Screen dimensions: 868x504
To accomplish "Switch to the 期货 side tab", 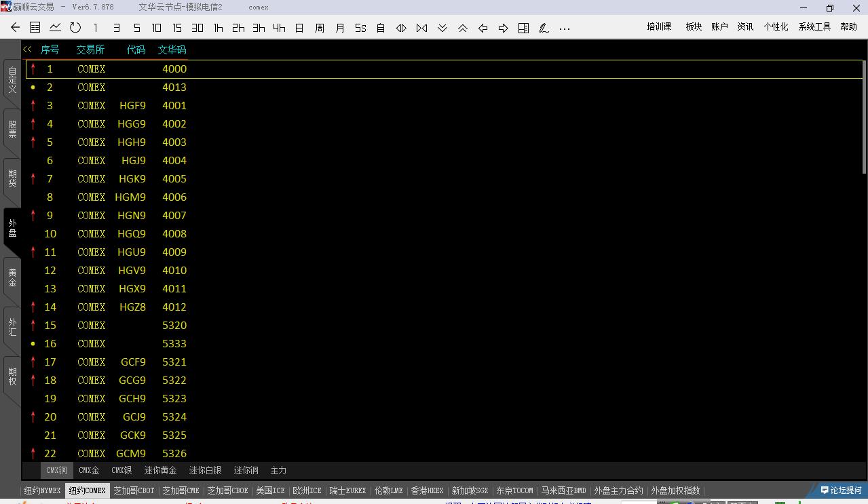I will [12, 178].
